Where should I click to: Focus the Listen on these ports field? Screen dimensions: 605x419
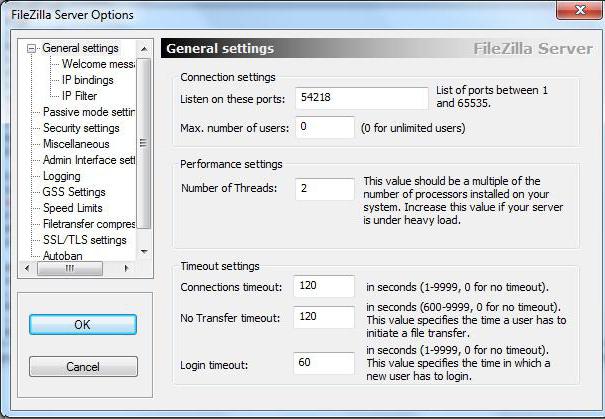click(362, 98)
